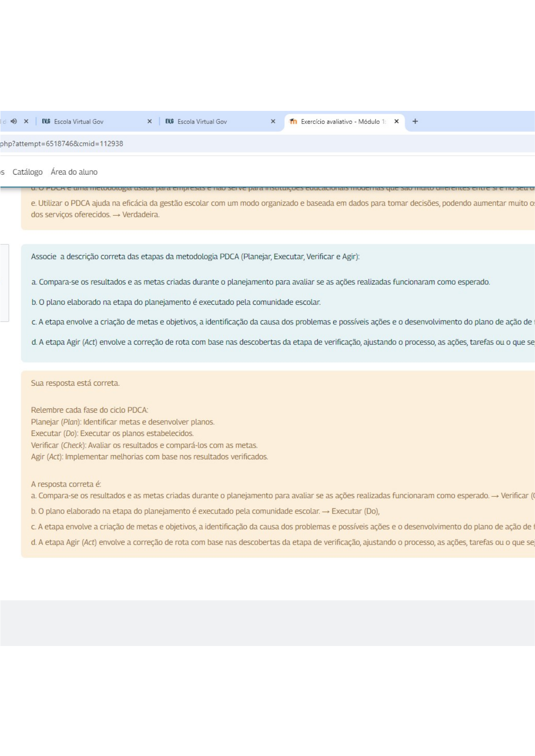Close the left Escola Virtual Gov tab
Screen dimensions: 535x756
tap(150, 121)
